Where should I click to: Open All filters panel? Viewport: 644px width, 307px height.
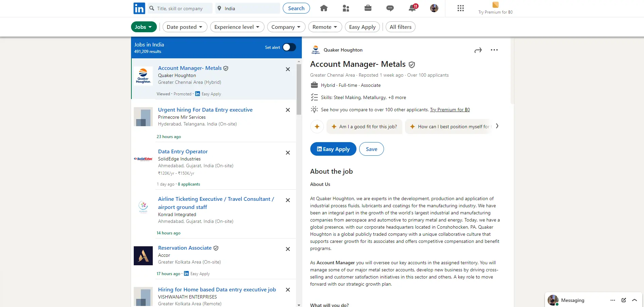click(x=401, y=27)
